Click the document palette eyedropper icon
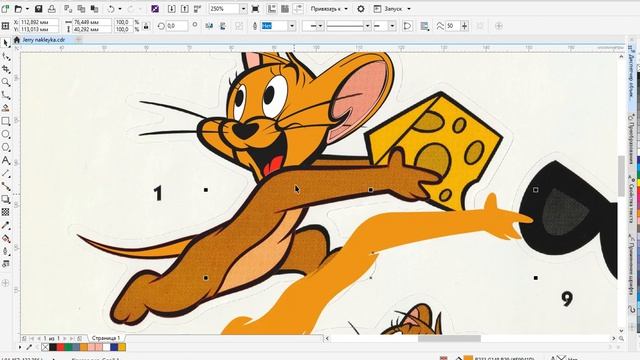Viewport: 640px width, 360px height. [29, 347]
